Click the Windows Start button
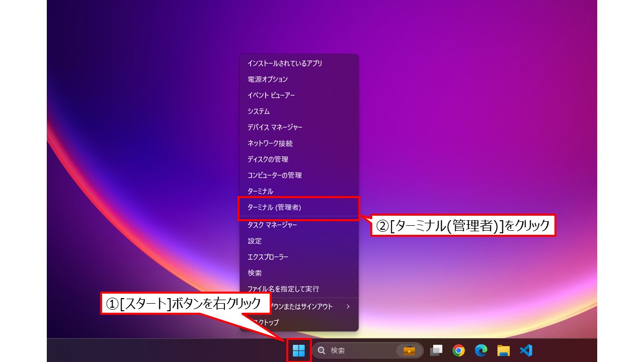 (x=299, y=350)
